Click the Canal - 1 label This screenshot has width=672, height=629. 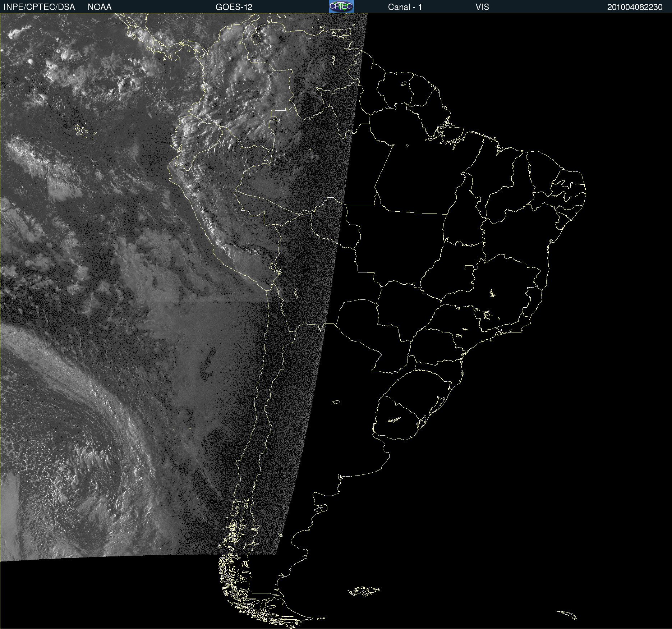(x=405, y=7)
